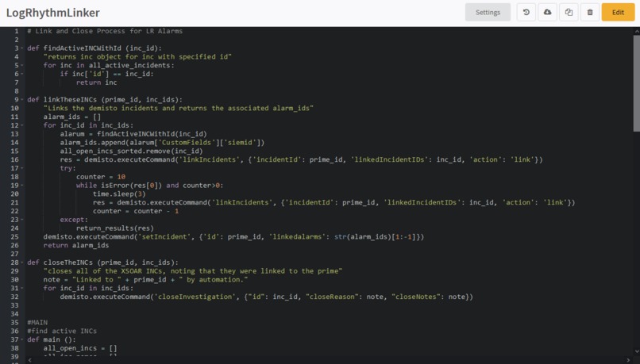
Task: Click '#find active INCs' comment on line 36
Action: click(x=62, y=331)
